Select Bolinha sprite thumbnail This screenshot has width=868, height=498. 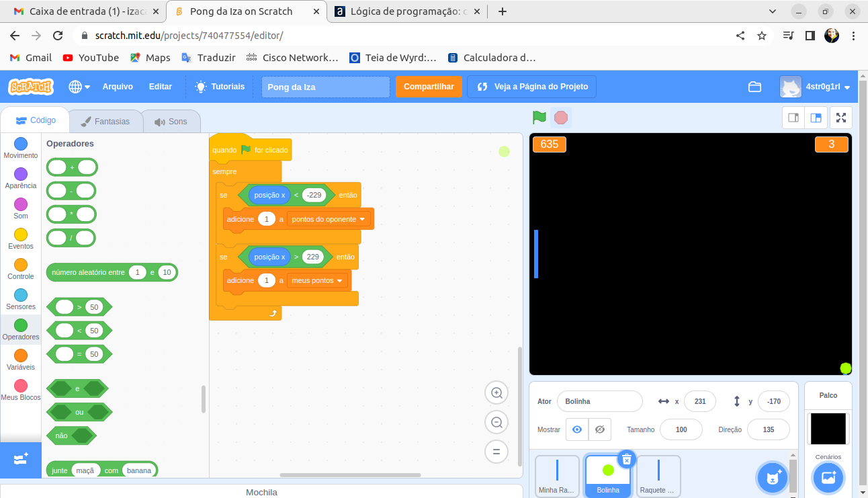coord(608,476)
